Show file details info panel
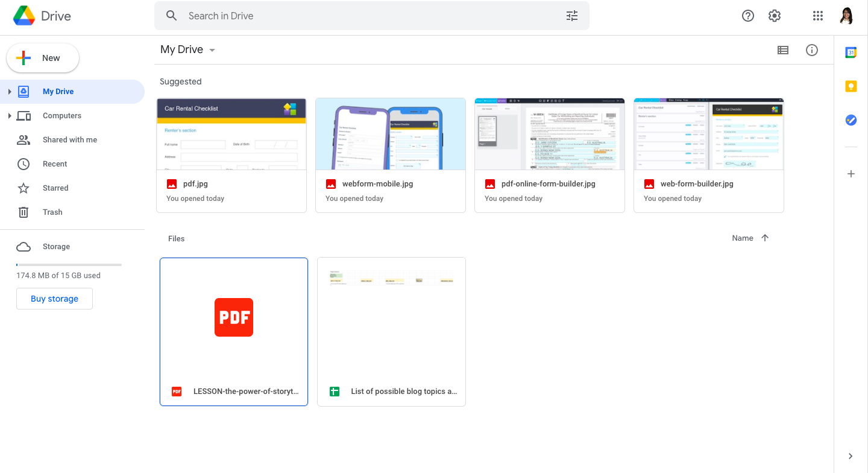 click(811, 50)
